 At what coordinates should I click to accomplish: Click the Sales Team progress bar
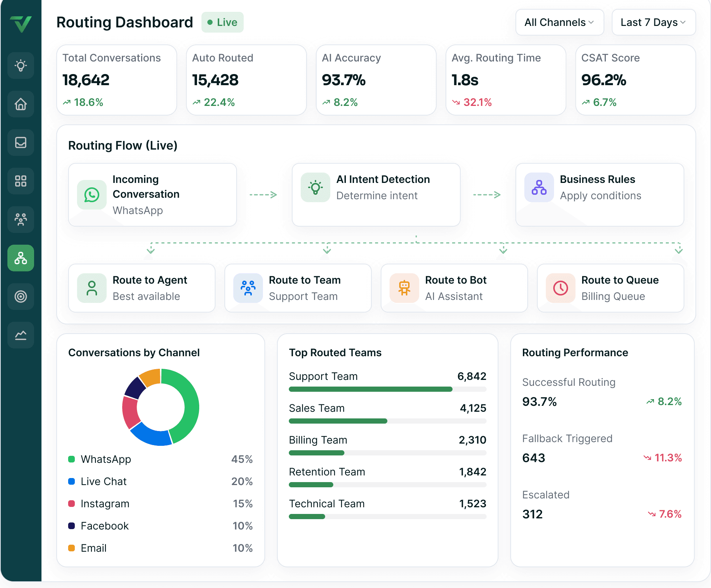pyautogui.click(x=388, y=421)
